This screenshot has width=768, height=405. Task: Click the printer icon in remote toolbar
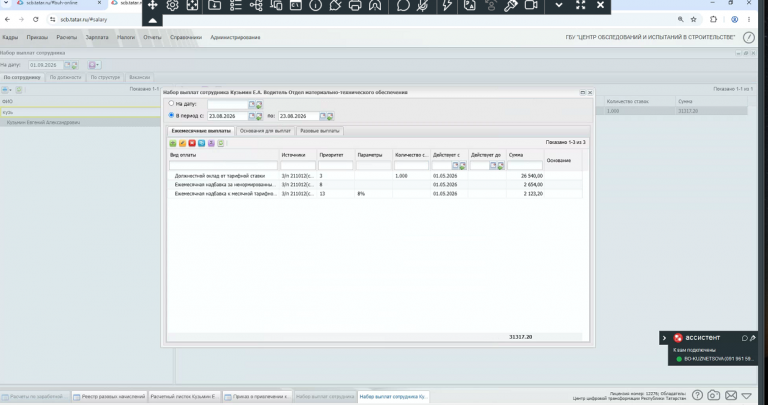(x=355, y=6)
